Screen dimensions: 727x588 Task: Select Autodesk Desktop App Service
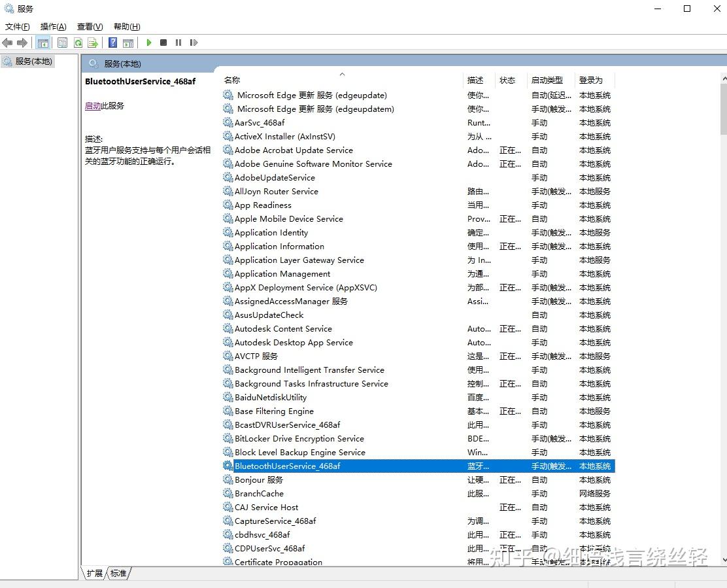[418, 342]
